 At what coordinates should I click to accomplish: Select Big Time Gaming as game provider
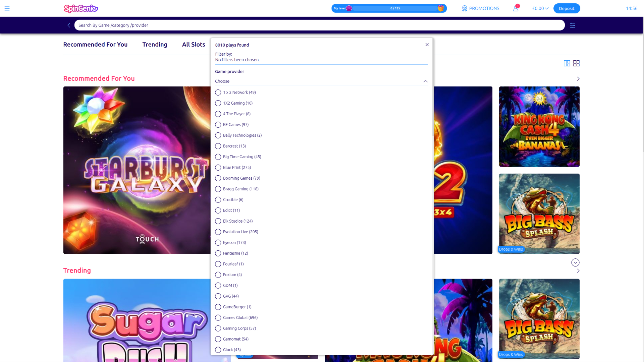click(x=218, y=157)
